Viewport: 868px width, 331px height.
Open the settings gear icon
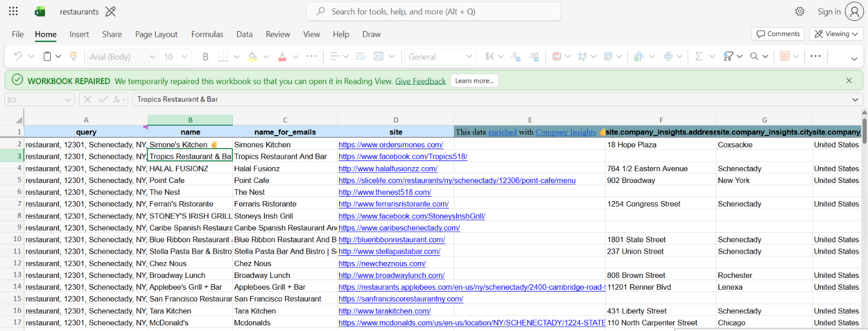click(x=800, y=11)
